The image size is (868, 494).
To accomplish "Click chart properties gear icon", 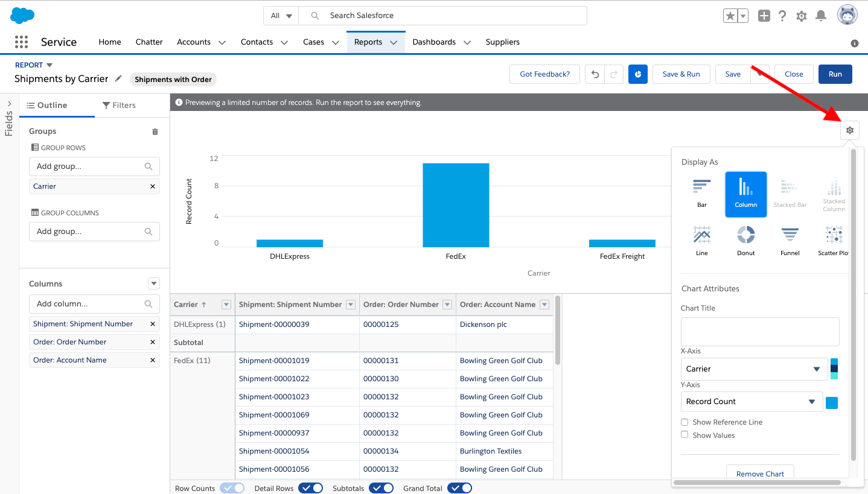I will (850, 130).
